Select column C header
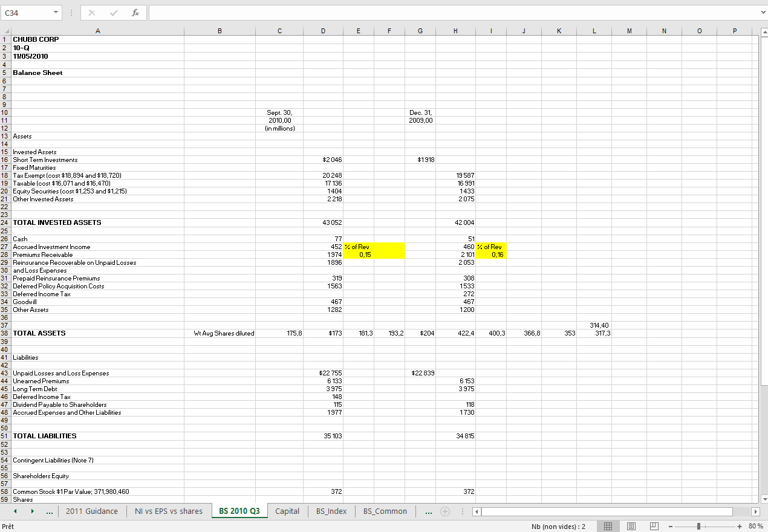768x532 pixels. point(280,31)
